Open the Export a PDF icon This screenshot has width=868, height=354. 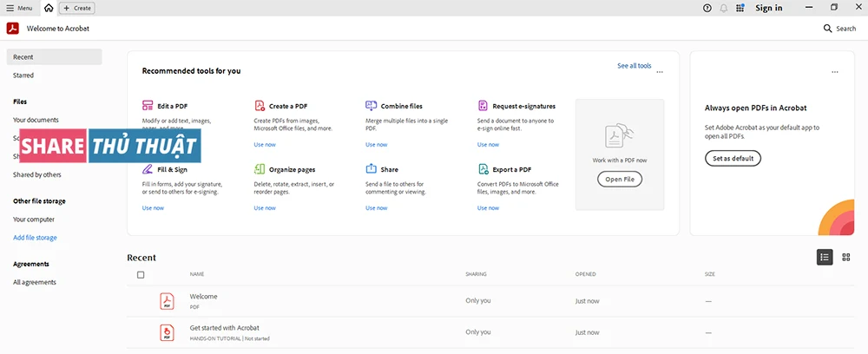[x=483, y=169]
